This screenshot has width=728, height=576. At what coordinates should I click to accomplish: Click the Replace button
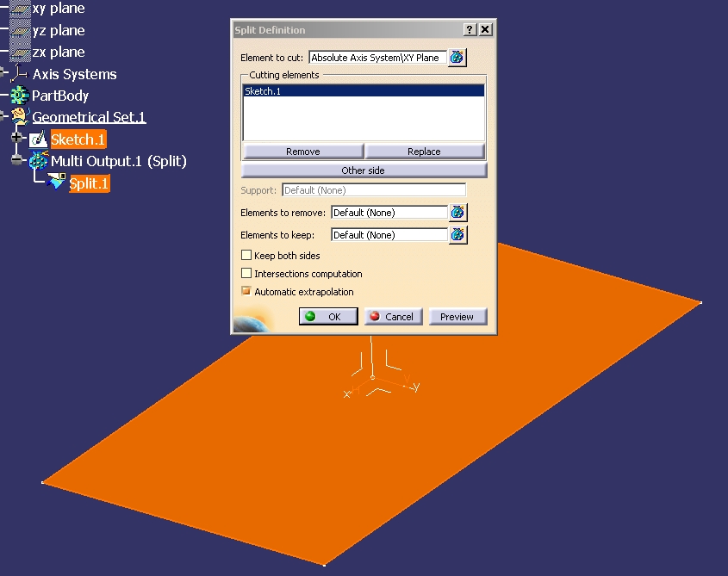425,152
